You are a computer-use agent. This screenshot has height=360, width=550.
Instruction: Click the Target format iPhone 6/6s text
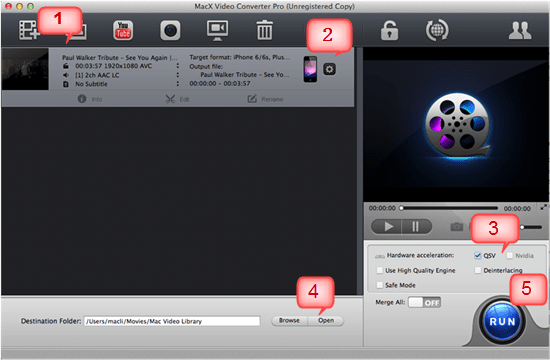pos(240,57)
